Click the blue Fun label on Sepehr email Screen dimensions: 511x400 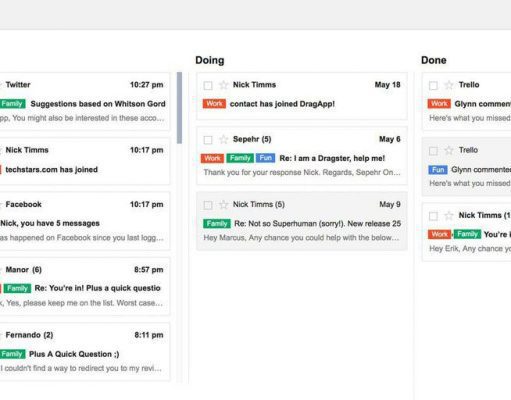tap(266, 158)
